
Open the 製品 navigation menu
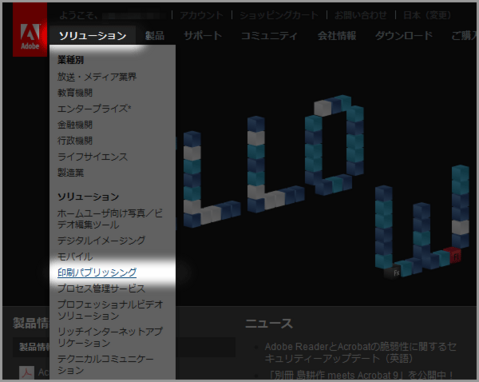point(155,36)
